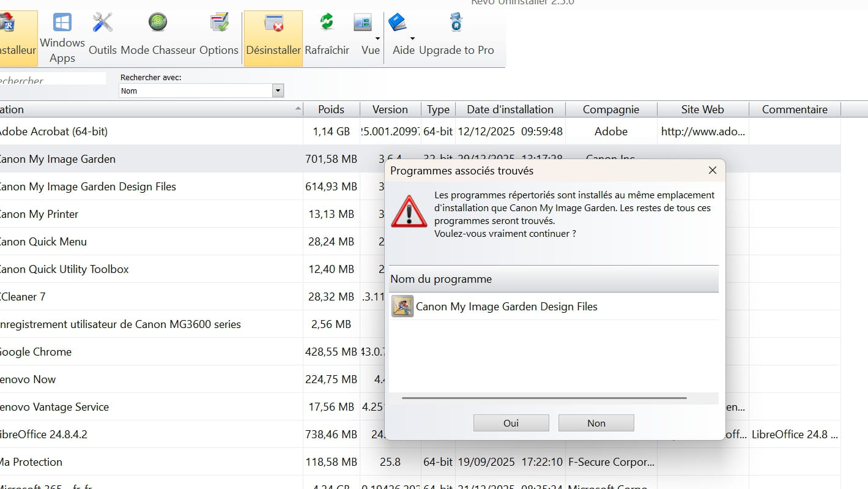Sort the list by the Poids column
868x489 pixels.
tap(332, 110)
